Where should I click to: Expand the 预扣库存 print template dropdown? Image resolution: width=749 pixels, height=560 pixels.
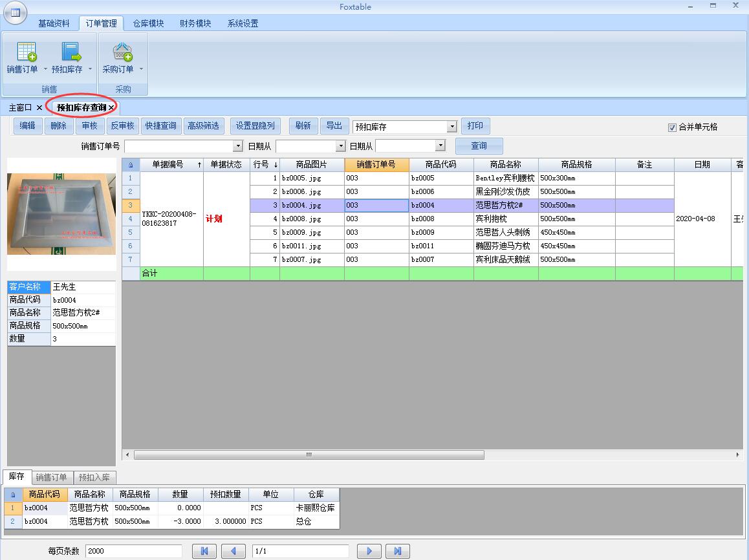451,127
